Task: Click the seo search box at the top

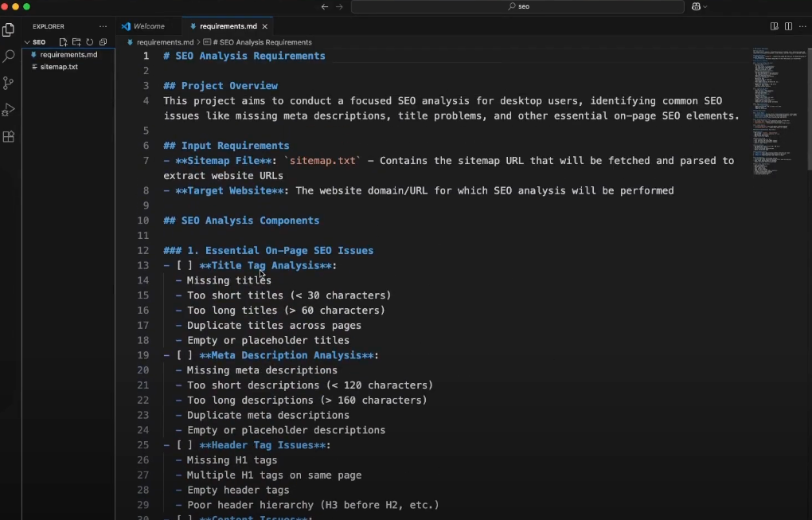Action: pyautogui.click(x=519, y=6)
